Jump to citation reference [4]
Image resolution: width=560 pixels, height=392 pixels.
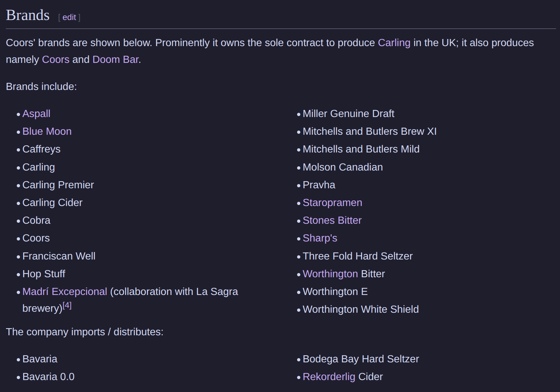(x=67, y=306)
